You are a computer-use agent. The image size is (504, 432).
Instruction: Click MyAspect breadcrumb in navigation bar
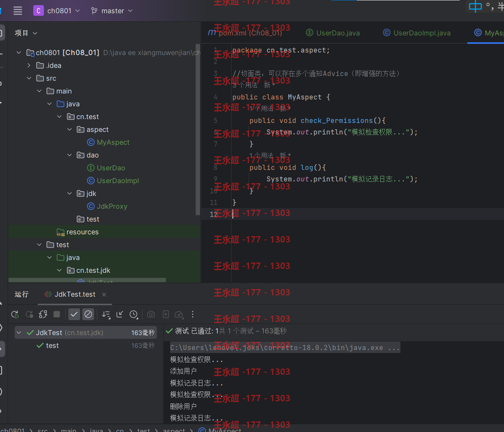coord(220,430)
